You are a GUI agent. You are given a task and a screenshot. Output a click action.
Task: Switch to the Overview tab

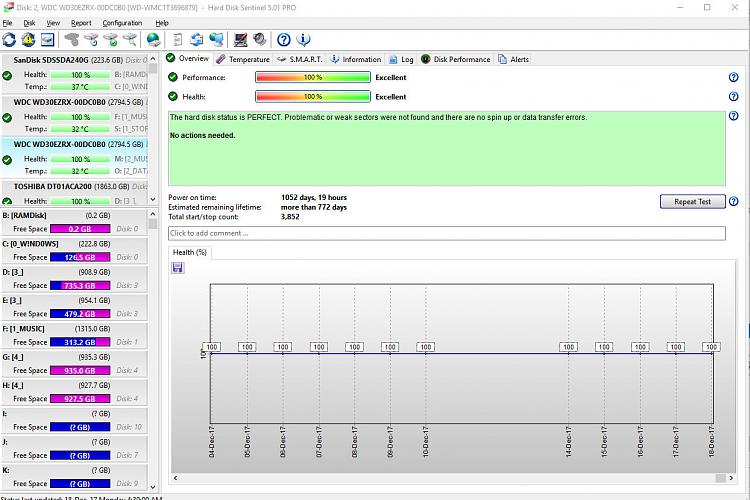(x=188, y=58)
